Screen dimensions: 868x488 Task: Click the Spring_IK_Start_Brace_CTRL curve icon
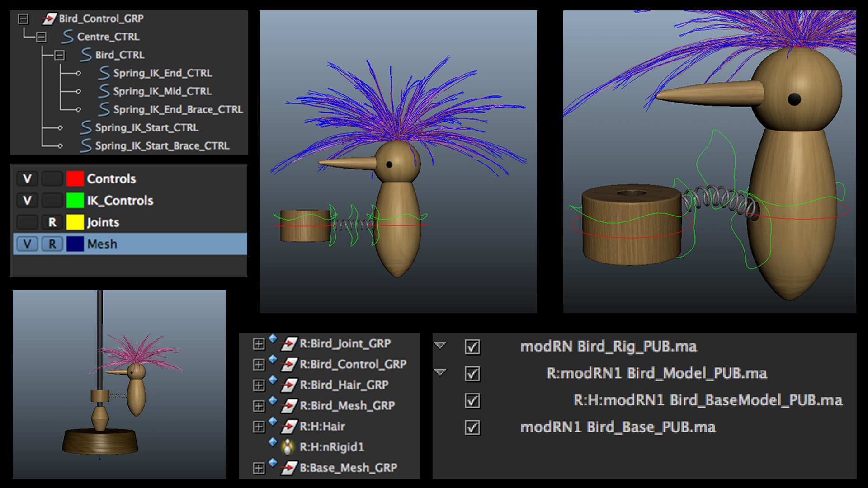(x=86, y=146)
